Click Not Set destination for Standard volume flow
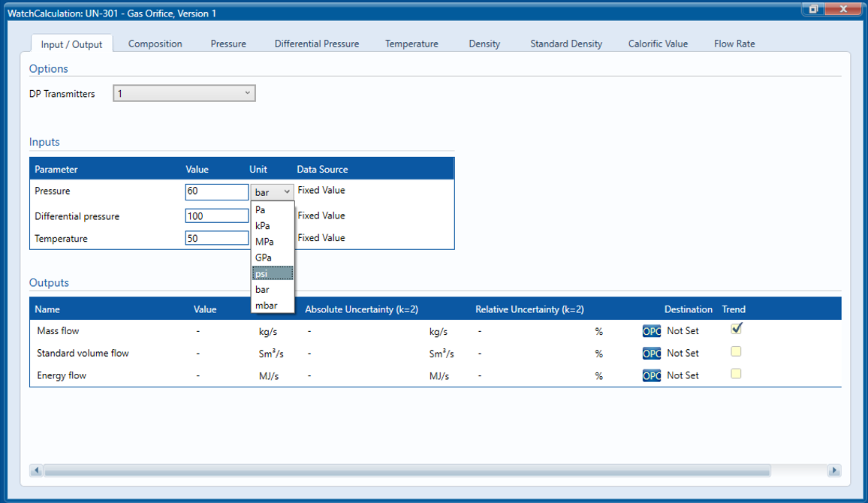868x503 pixels. click(683, 353)
